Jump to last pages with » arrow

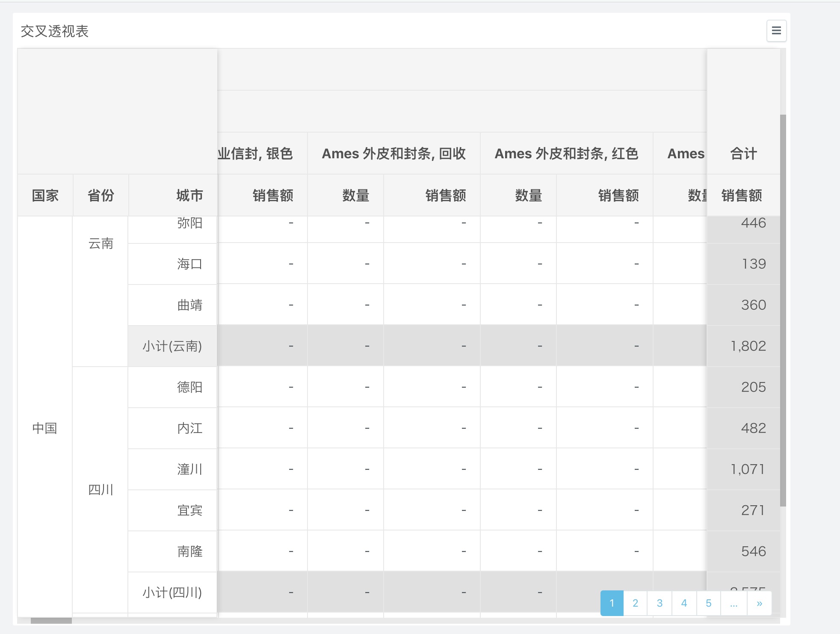point(759,603)
